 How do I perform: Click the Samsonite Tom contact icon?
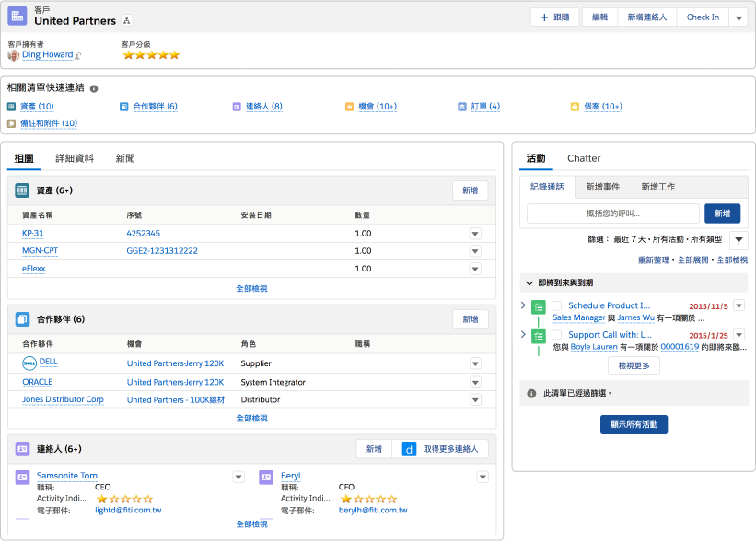tap(23, 478)
